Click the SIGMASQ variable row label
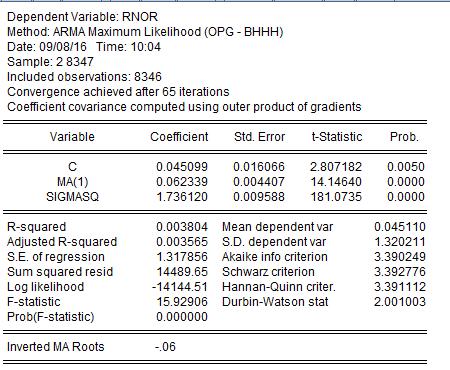Viewport: 450px width, 370px height. [x=73, y=197]
